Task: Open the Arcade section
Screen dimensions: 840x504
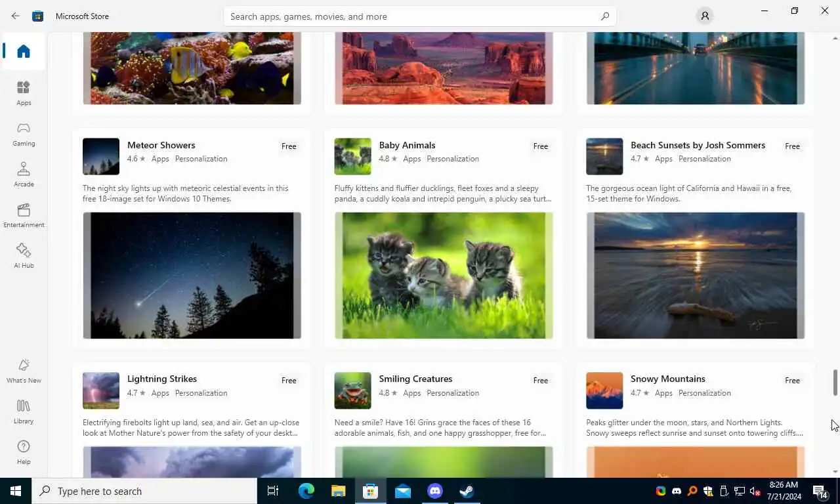Action: [x=24, y=174]
